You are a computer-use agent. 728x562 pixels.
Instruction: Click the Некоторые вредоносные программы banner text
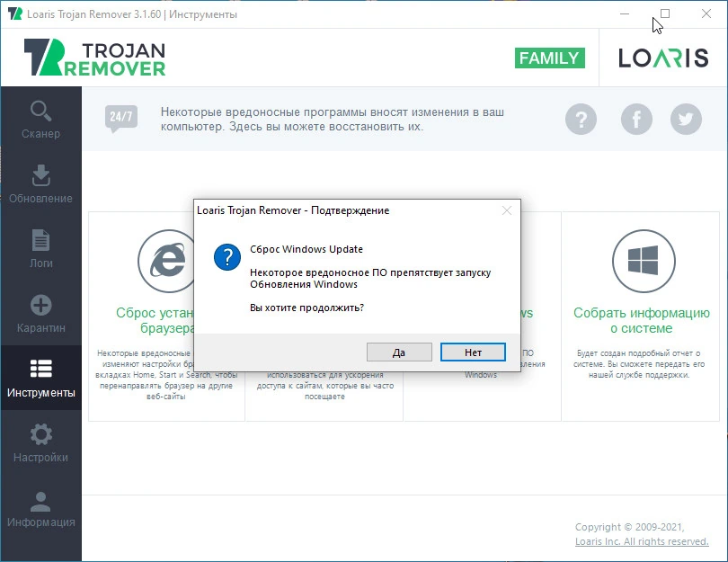[x=332, y=120]
